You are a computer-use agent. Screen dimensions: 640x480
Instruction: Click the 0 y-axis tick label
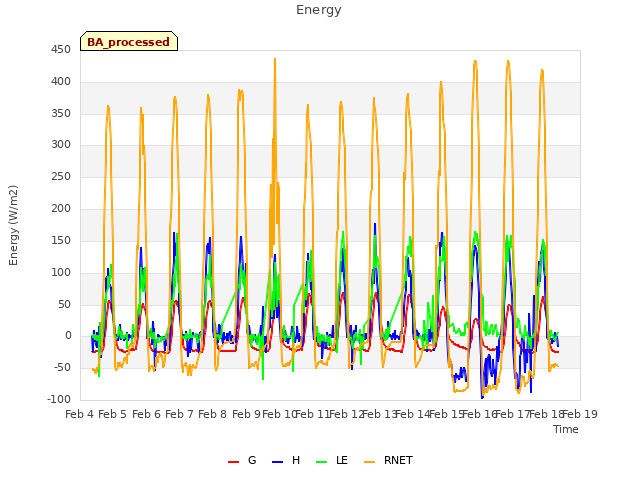[x=68, y=336]
